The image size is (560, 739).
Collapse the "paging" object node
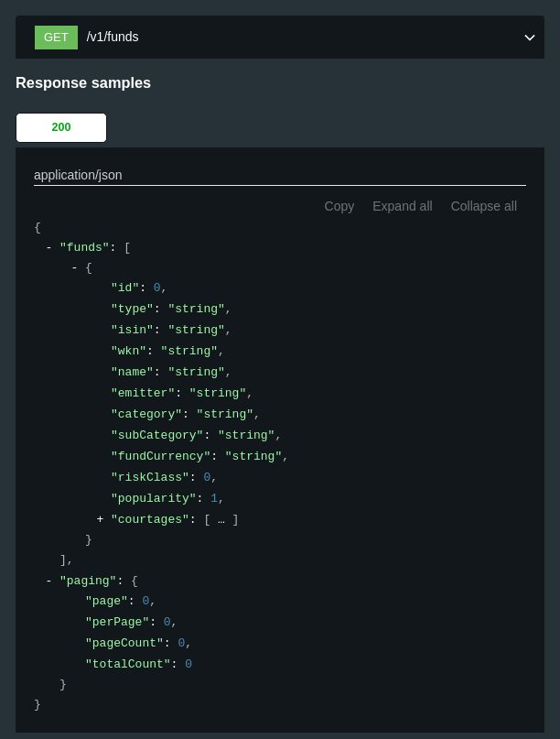point(48,581)
